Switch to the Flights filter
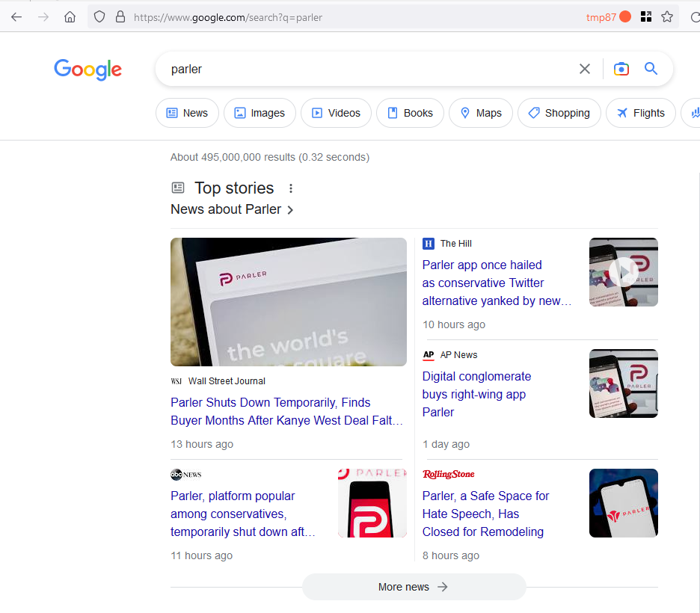Screen dimensions: 700x613 [x=641, y=113]
